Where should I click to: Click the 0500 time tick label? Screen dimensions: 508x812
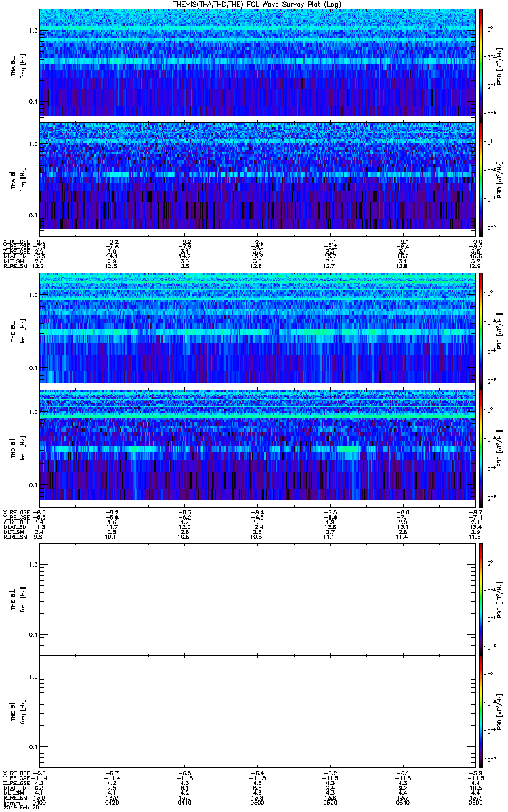click(257, 803)
